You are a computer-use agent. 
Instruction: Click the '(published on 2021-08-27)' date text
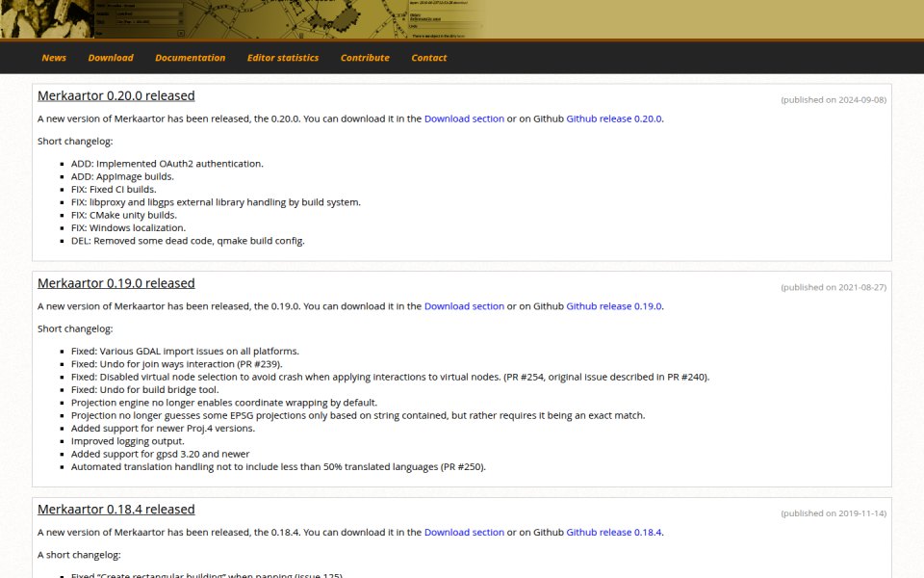[x=834, y=287]
